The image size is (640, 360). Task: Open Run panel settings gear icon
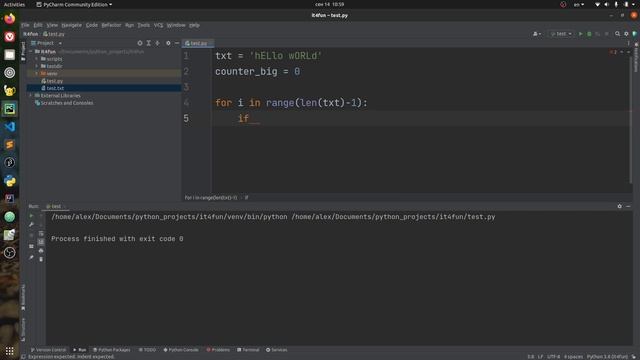620,206
